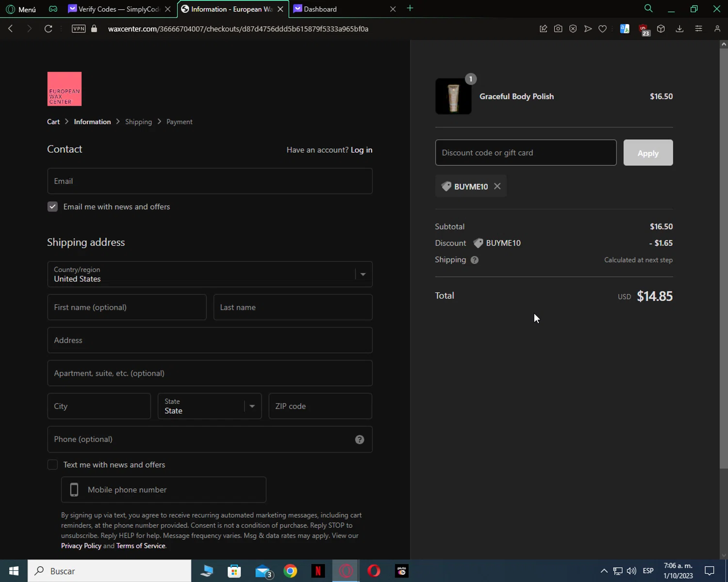Open the volume speaker icon

click(631, 571)
